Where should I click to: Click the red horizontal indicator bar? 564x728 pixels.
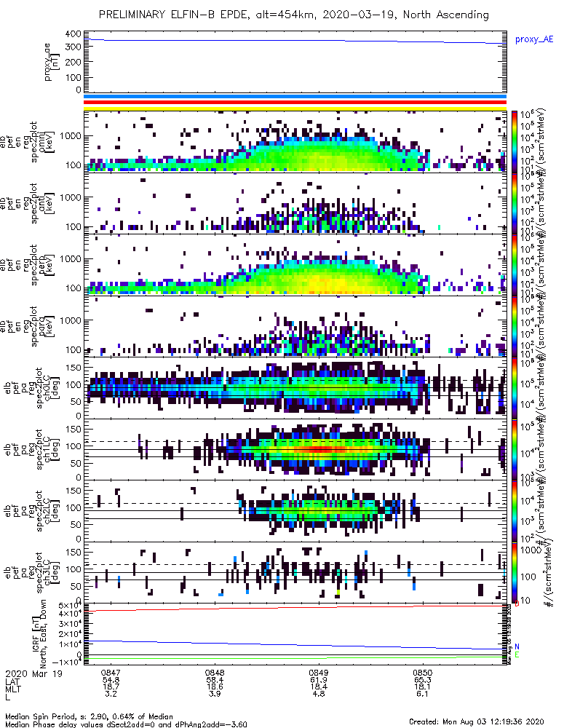point(295,102)
